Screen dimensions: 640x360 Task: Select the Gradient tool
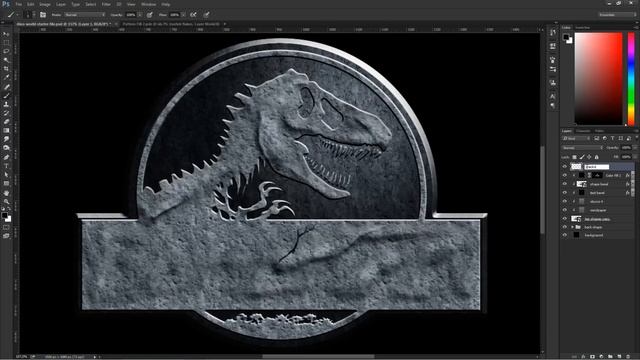(6, 131)
